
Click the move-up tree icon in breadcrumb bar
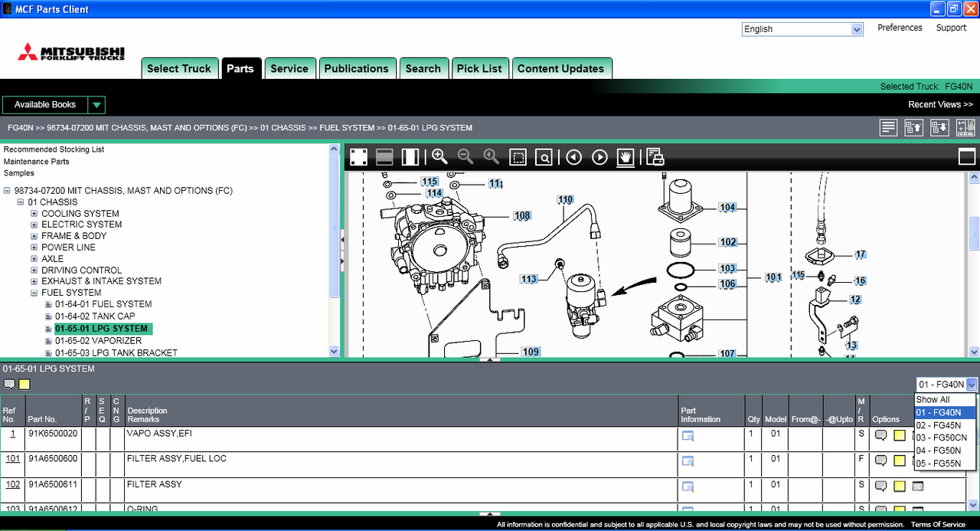coord(914,128)
